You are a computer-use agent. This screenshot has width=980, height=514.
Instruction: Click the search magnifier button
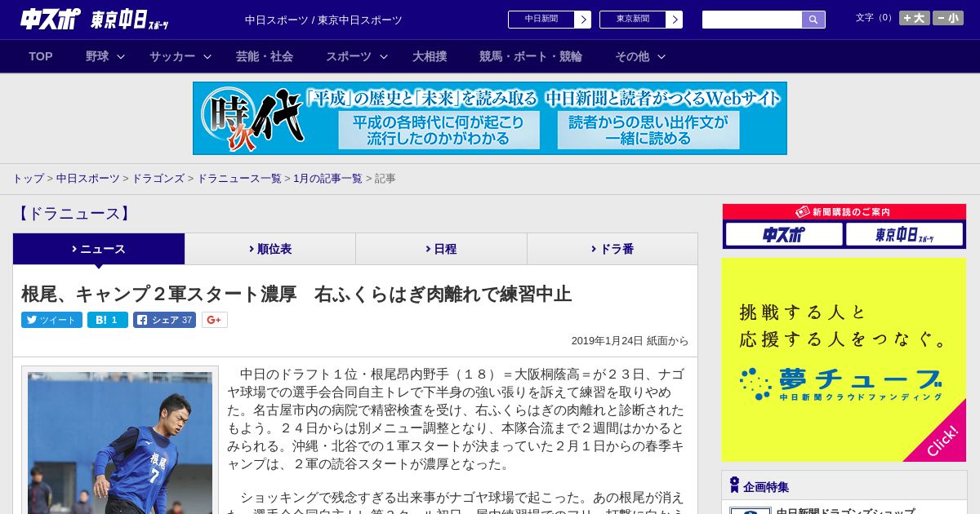813,20
